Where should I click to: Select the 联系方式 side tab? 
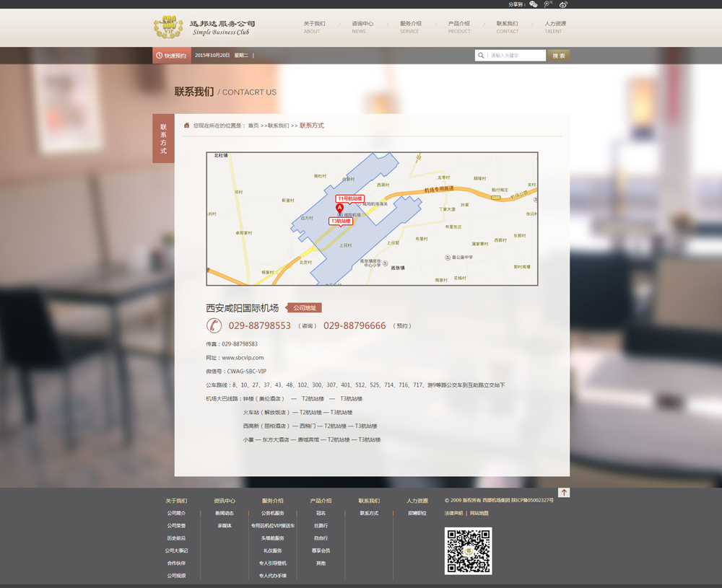(163, 139)
